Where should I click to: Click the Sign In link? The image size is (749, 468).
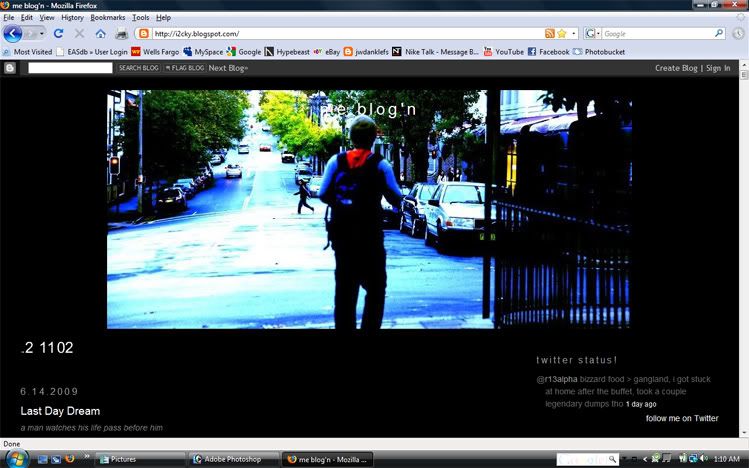tap(718, 68)
